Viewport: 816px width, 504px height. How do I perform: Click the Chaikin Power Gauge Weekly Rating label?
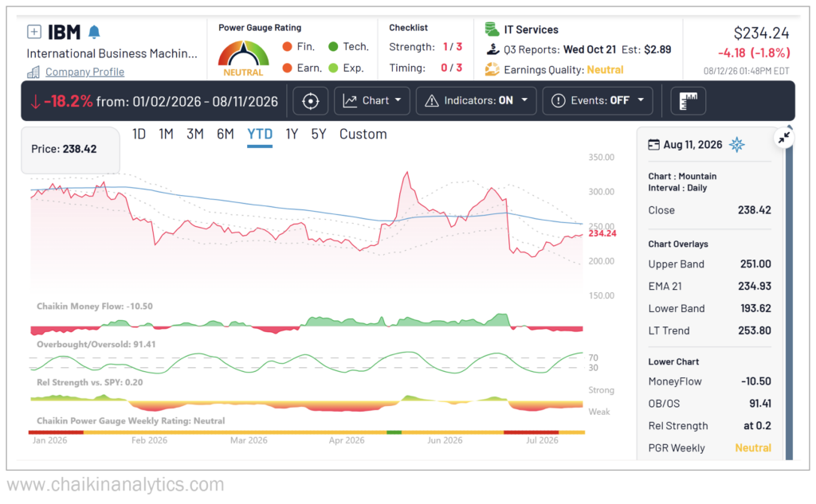pos(131,420)
